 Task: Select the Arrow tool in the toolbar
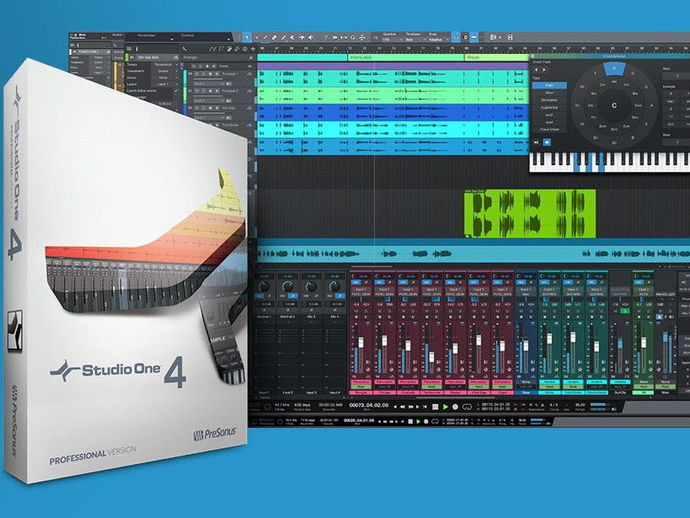point(247,37)
